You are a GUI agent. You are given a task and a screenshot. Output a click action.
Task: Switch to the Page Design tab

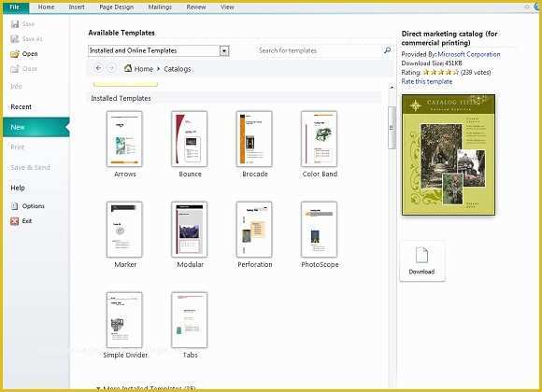click(116, 7)
